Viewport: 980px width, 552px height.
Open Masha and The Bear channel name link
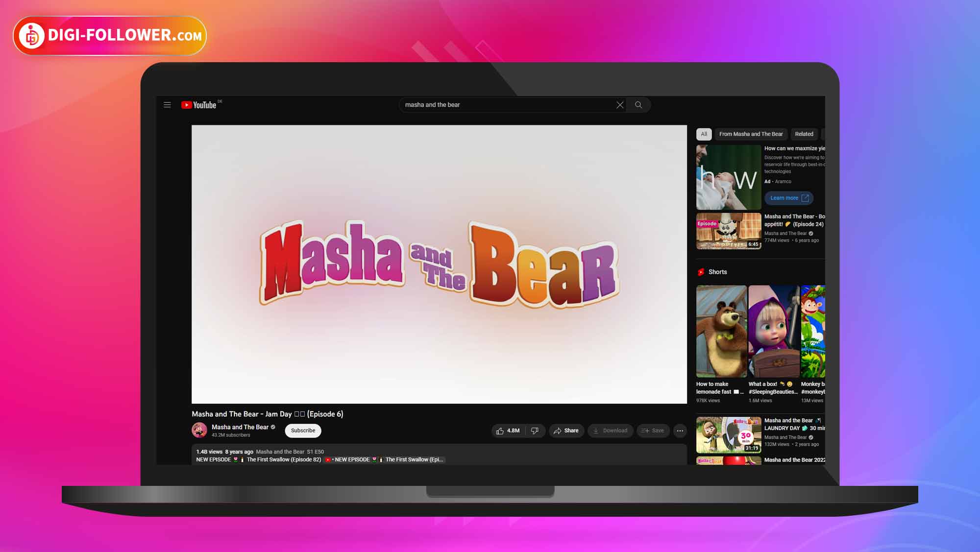tap(240, 427)
